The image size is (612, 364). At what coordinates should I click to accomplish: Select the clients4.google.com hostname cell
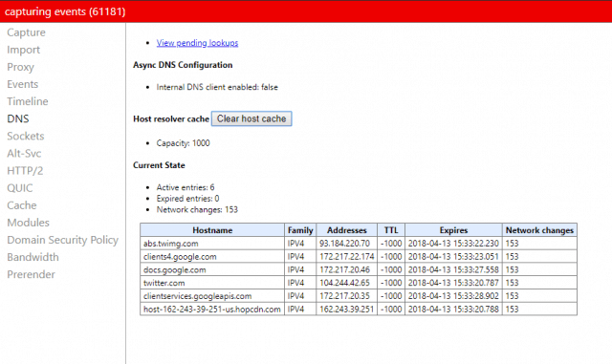212,257
